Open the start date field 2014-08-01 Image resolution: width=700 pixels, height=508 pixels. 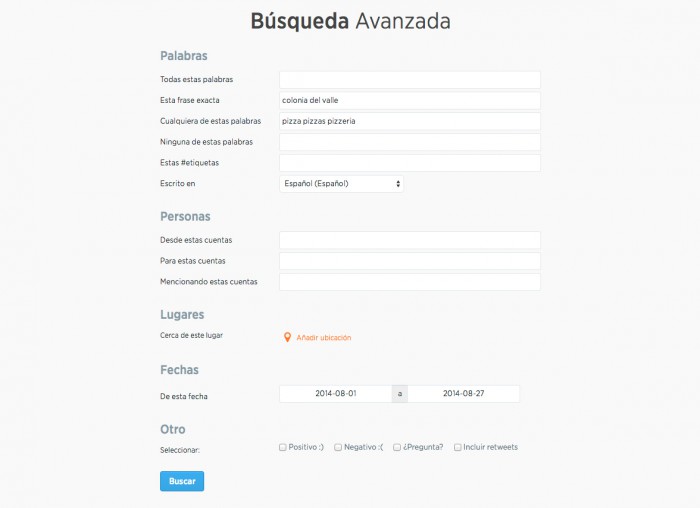pos(335,394)
